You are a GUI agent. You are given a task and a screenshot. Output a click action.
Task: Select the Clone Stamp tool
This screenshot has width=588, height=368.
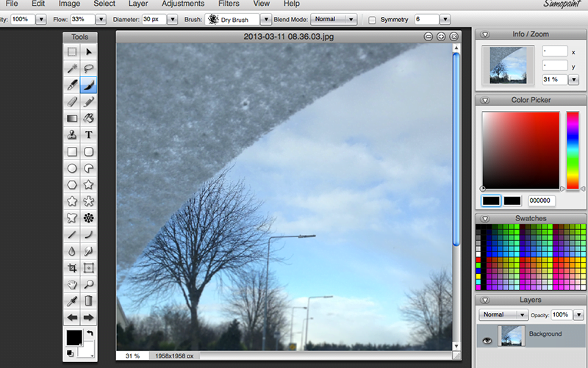(72, 135)
